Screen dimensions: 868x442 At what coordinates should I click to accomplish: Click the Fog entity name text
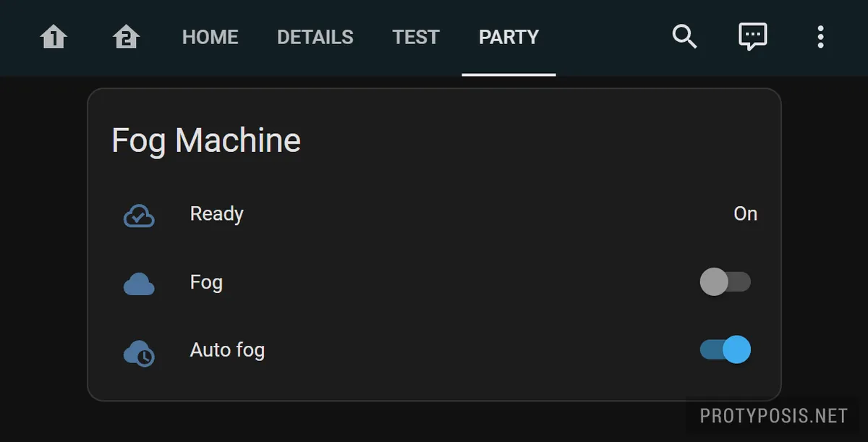pyautogui.click(x=207, y=282)
